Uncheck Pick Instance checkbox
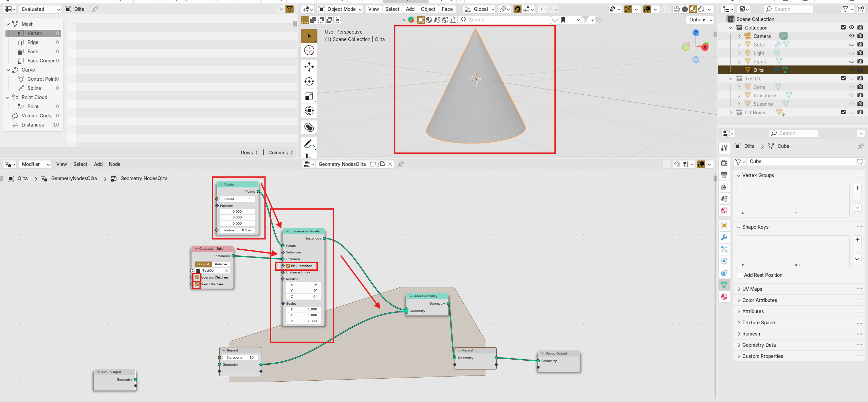This screenshot has height=402, width=868. pos(288,266)
